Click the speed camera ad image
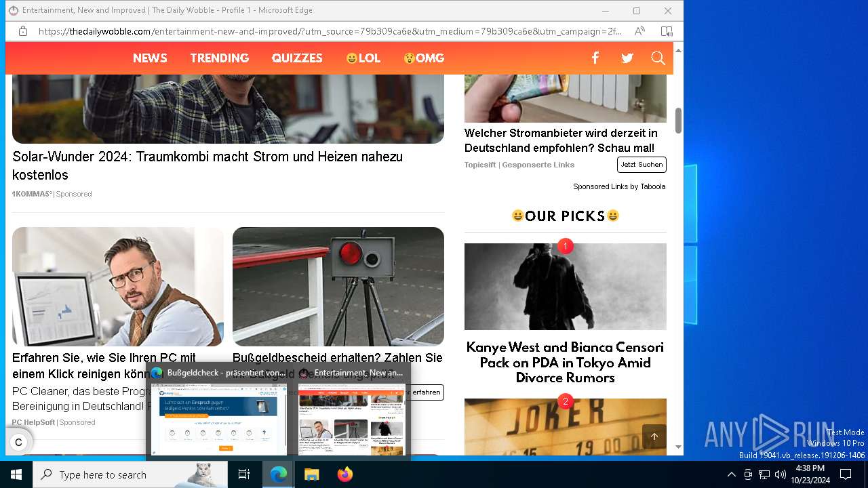This screenshot has height=488, width=868. (338, 287)
